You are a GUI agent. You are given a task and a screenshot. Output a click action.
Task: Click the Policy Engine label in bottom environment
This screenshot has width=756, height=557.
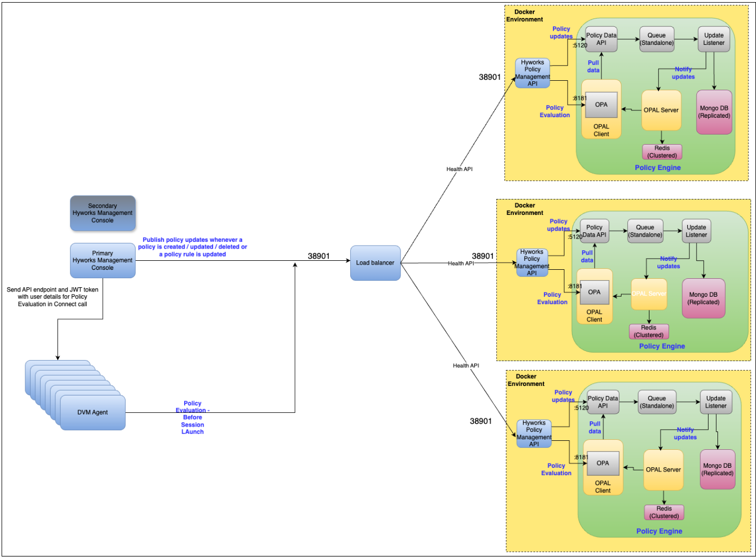(659, 531)
